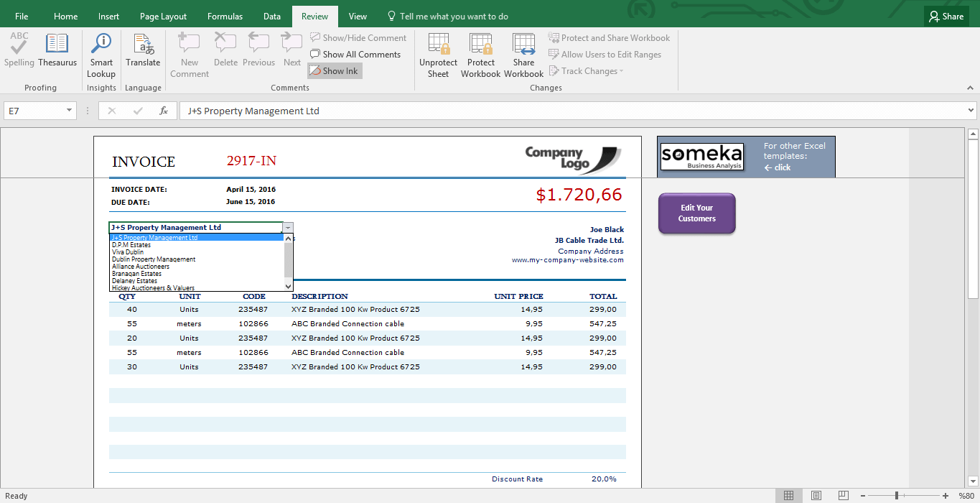Click the zoom out minus button
Viewport: 980px width, 503px height.
pyautogui.click(x=863, y=496)
